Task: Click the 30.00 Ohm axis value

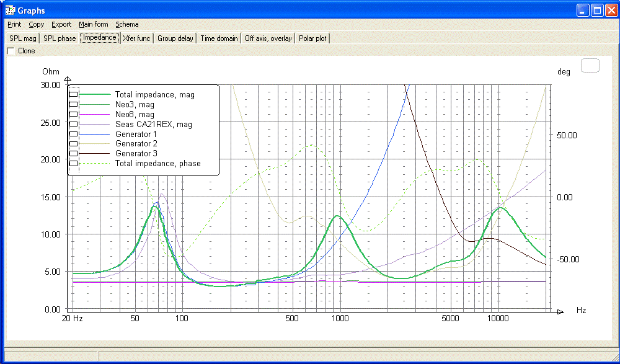Action: (51, 85)
